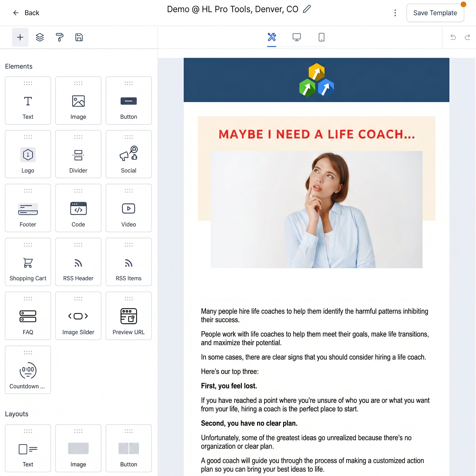Viewport: 476px width, 476px height.
Task: Redo the last change
Action: click(x=467, y=37)
